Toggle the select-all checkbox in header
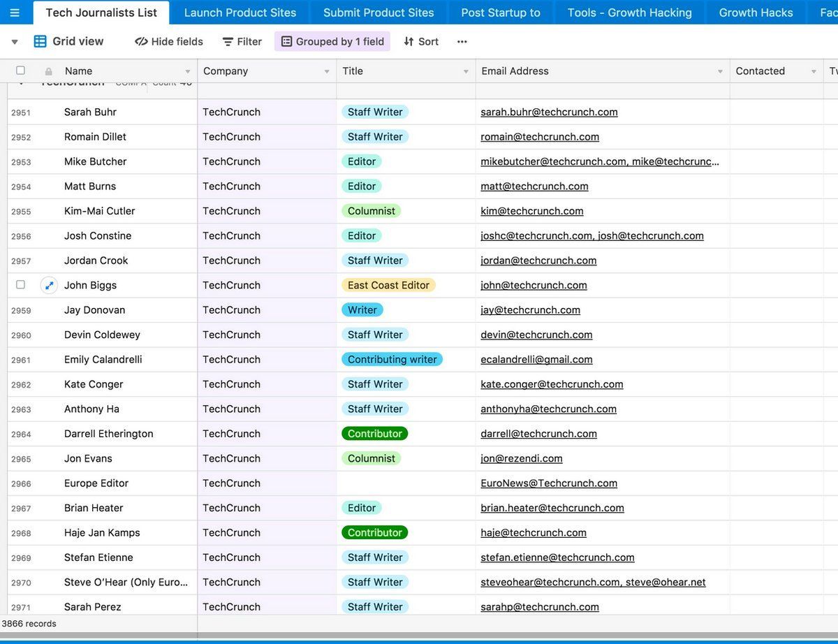The height and width of the screenshot is (644, 838). tap(20, 71)
